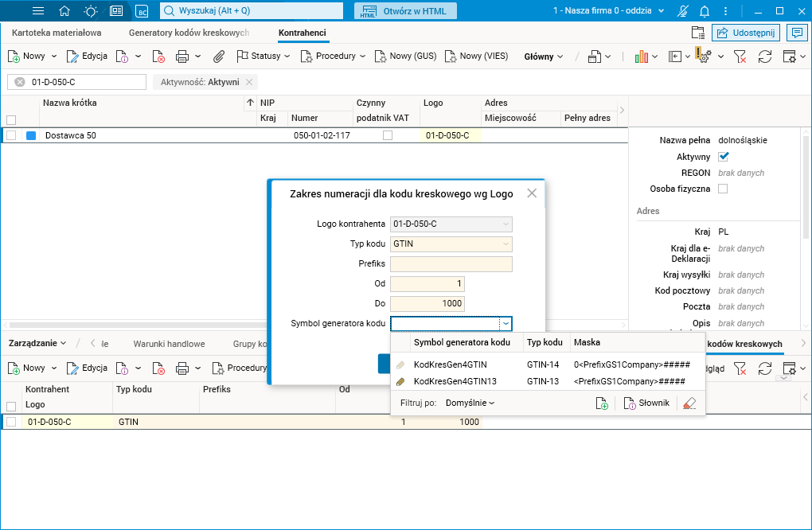The height and width of the screenshot is (530, 812).
Task: Click the Wyszukaj (Alt + Q) search box
Action: pyautogui.click(x=252, y=11)
